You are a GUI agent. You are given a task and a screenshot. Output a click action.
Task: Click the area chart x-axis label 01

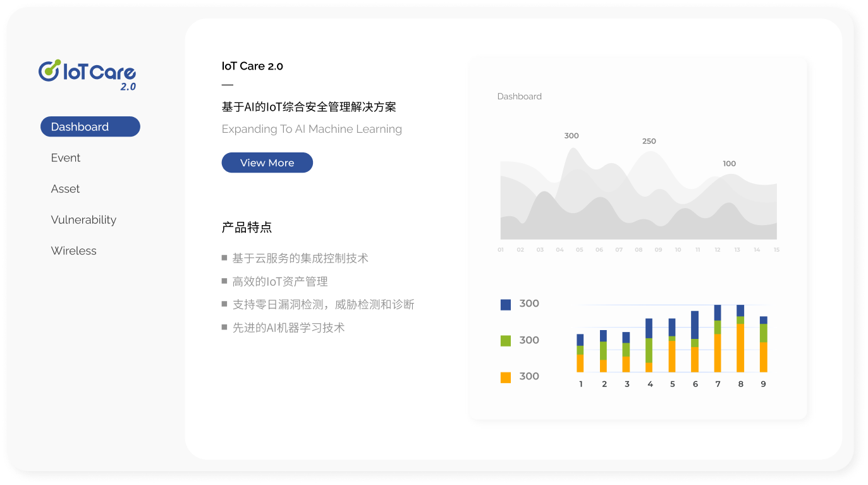coord(501,250)
